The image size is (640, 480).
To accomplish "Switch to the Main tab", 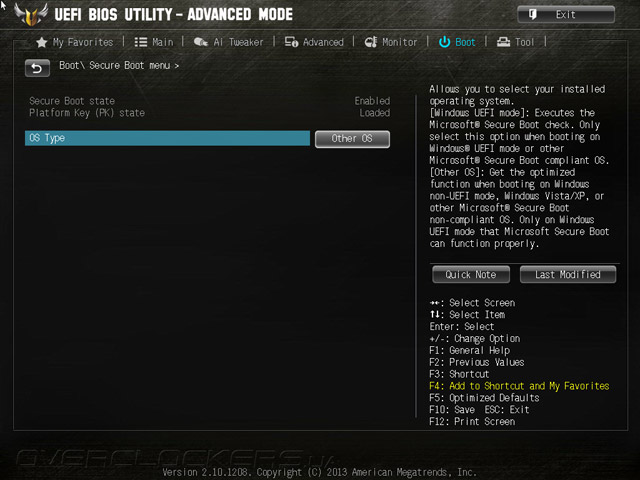I will 154,42.
